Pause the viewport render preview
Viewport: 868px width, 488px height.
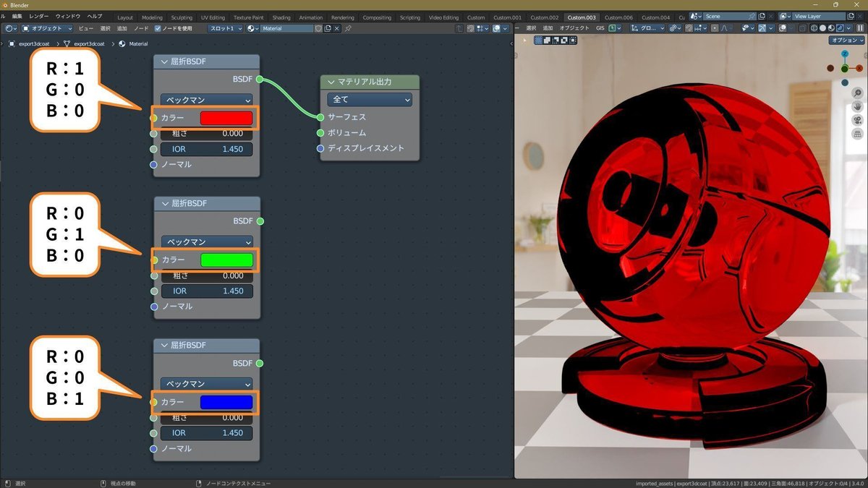[x=860, y=28]
